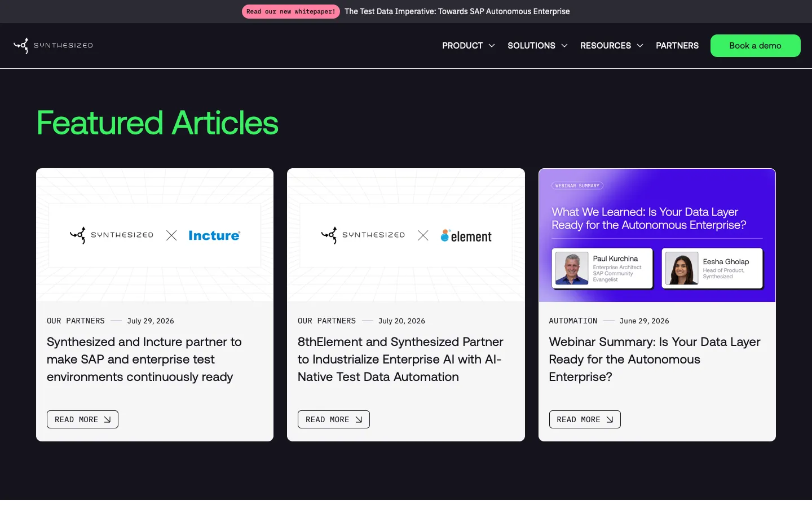Open the Webinar Summary article title
Image resolution: width=812 pixels, height=508 pixels.
(x=655, y=359)
